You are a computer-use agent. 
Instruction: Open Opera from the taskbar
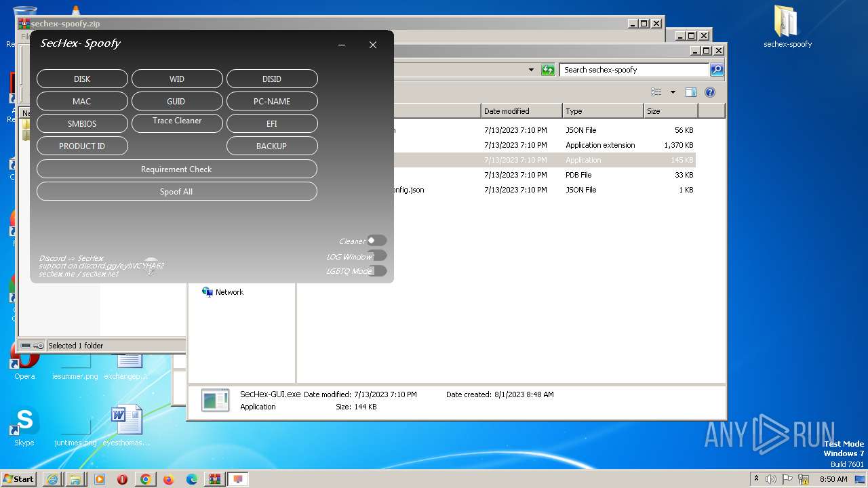122,479
